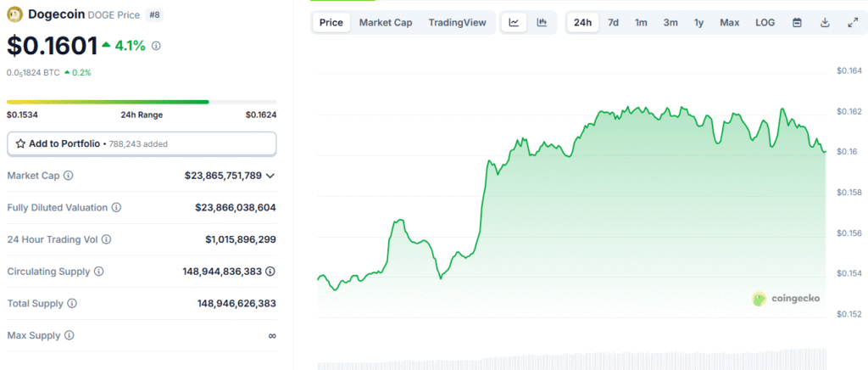Select the Price chart tab
This screenshot has height=370, width=868.
331,23
